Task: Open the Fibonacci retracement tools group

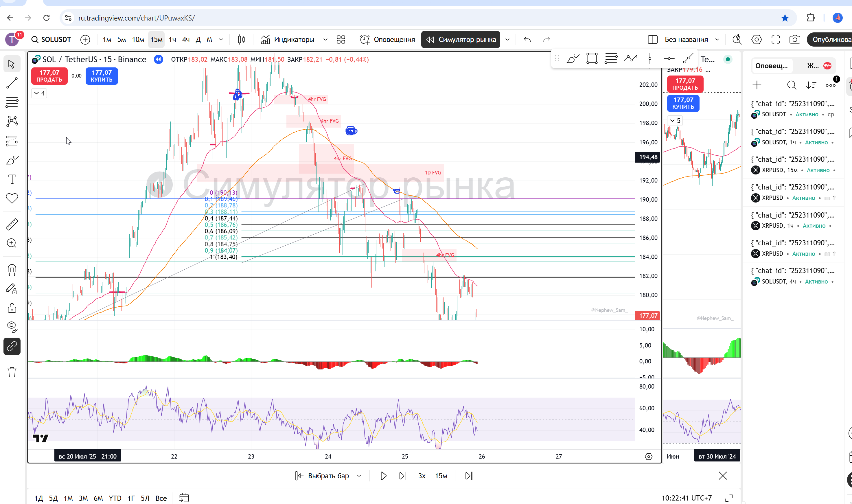Action: [12, 102]
